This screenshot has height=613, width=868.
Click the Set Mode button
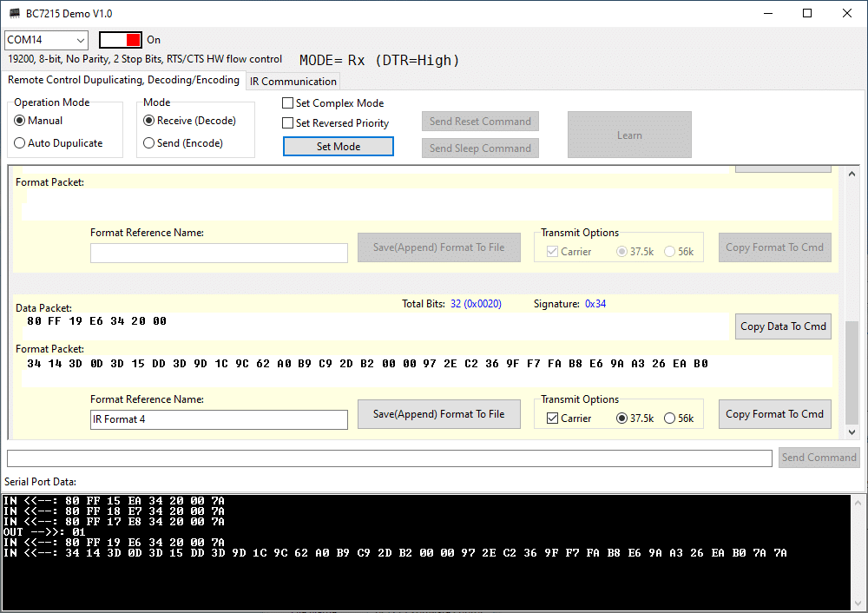click(339, 147)
